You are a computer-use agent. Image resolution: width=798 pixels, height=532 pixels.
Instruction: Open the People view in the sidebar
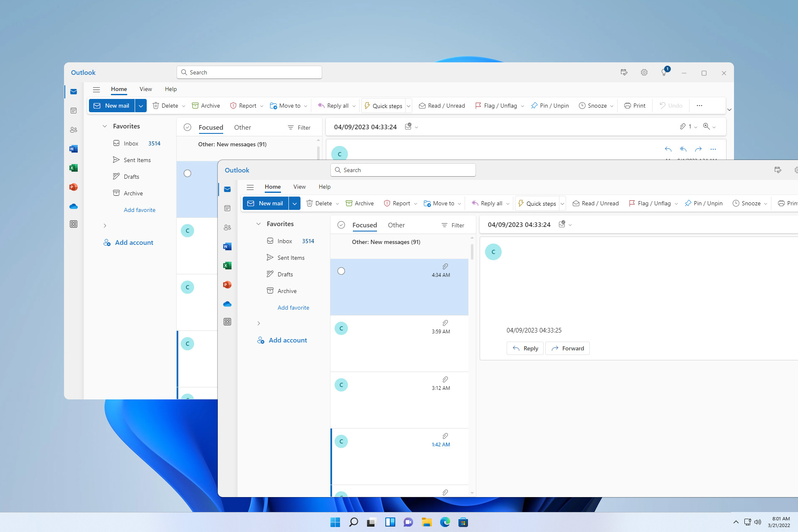[227, 227]
